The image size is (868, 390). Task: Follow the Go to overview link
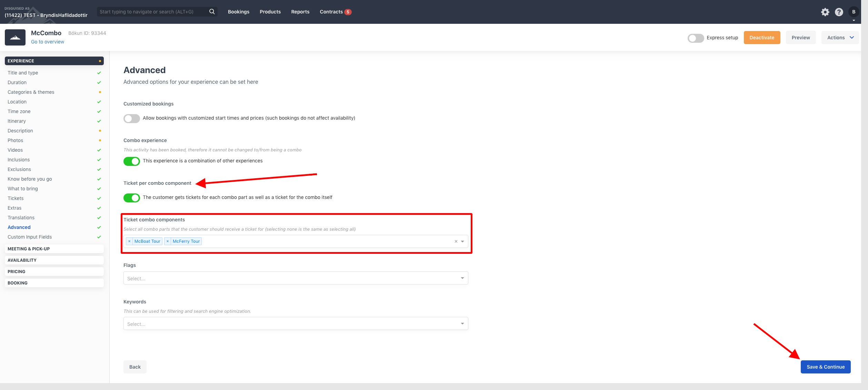pos(48,41)
